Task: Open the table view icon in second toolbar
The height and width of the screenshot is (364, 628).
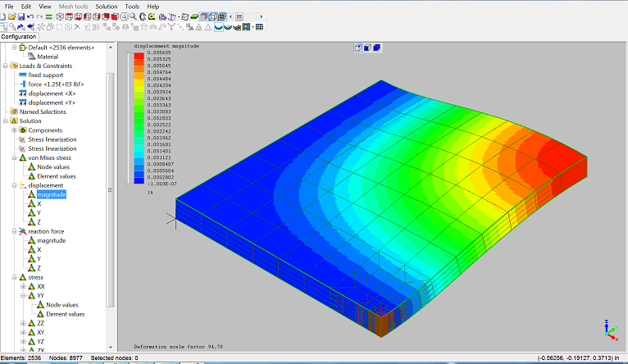Action: click(260, 27)
